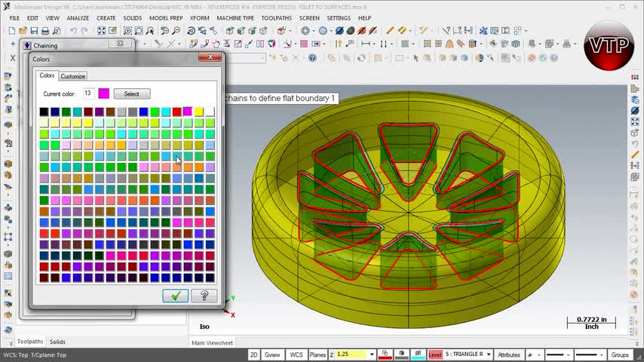
Task: Click the orange line create icon
Action: pos(390,31)
